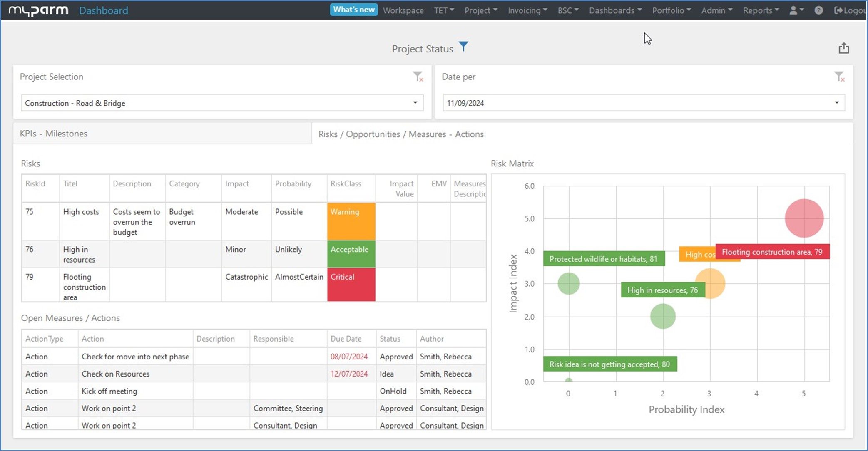Click the Project Status filter funnel icon
This screenshot has height=451, width=868.
(463, 47)
